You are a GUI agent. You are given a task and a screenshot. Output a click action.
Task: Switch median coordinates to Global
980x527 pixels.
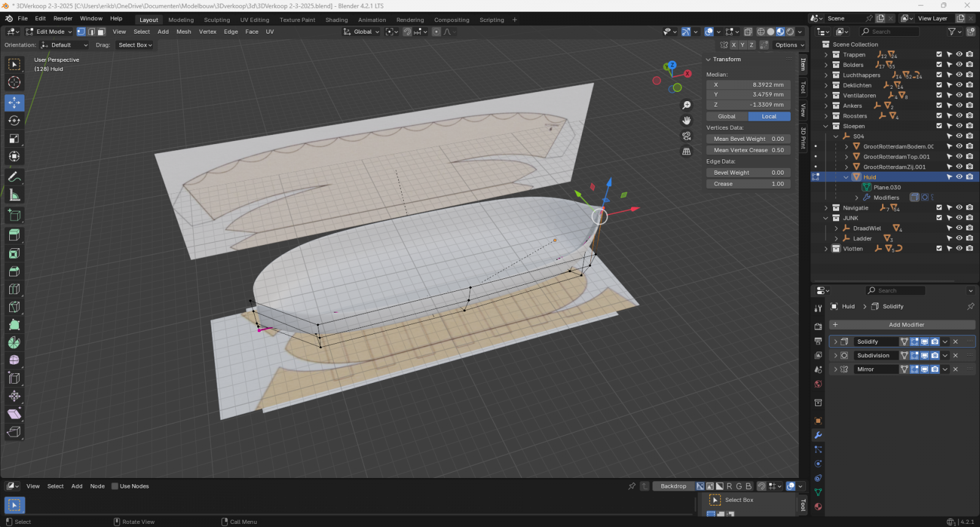pos(727,116)
